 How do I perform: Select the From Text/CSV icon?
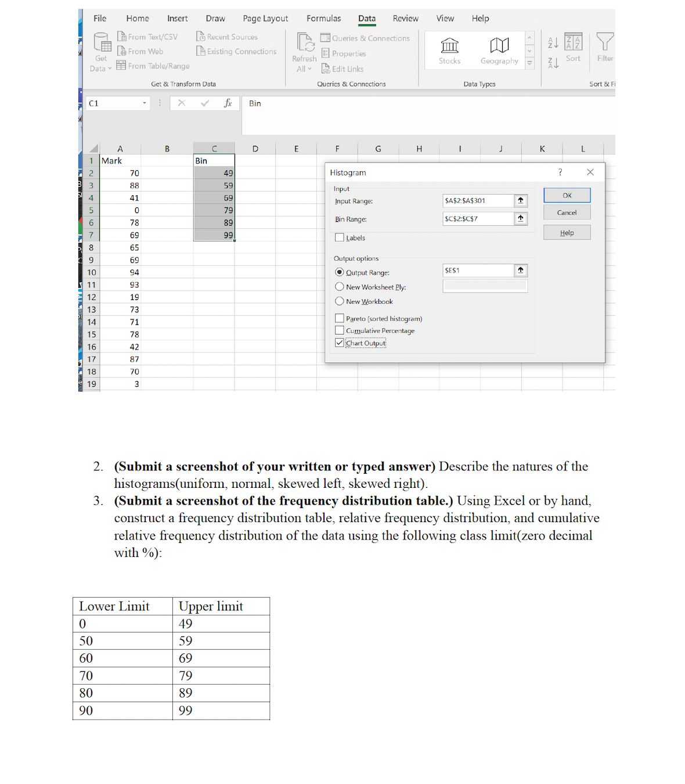tap(122, 36)
